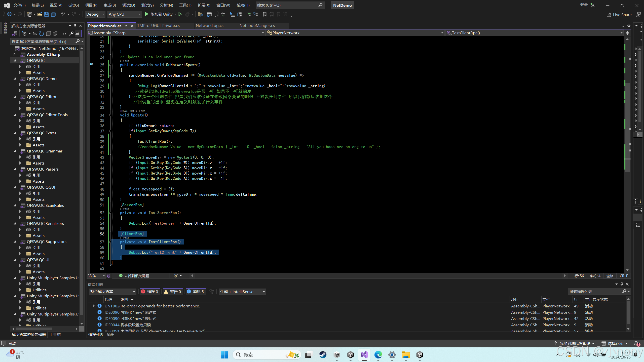The width and height of the screenshot is (644, 362).
Task: Toggle the 错误 filter in the Error List
Action: tap(150, 292)
